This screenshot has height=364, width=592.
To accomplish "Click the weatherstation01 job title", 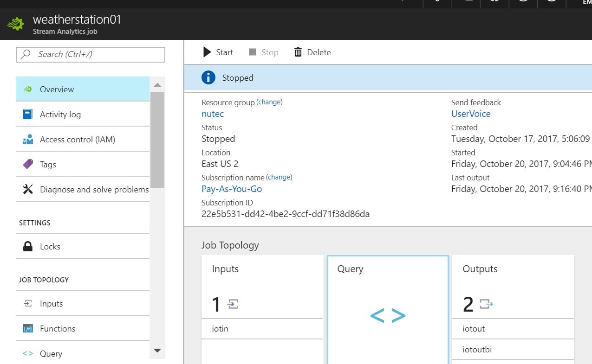I will click(77, 19).
